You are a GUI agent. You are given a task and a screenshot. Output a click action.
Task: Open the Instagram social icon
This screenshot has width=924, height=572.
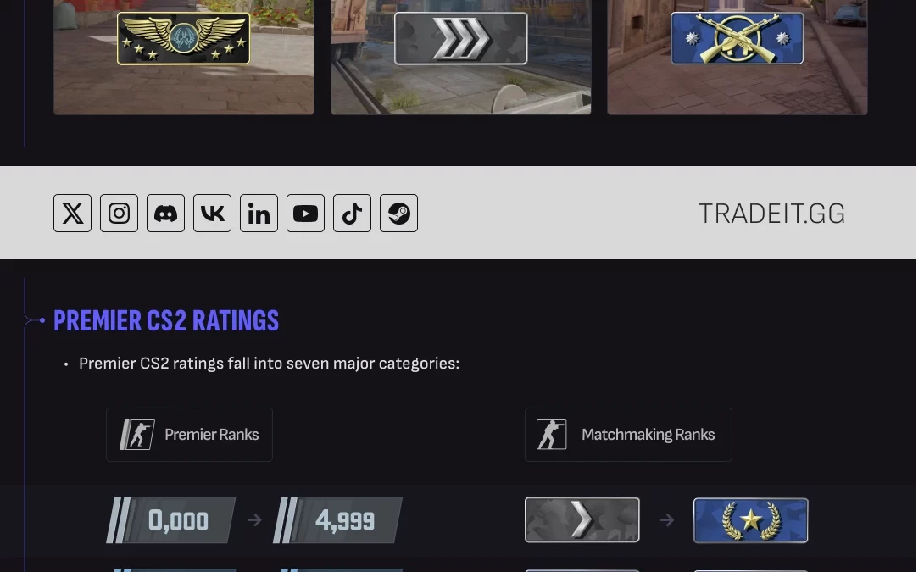119,214
